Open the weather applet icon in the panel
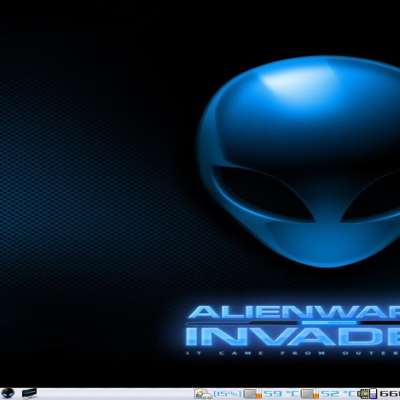This screenshot has width=400, height=400. click(x=203, y=394)
